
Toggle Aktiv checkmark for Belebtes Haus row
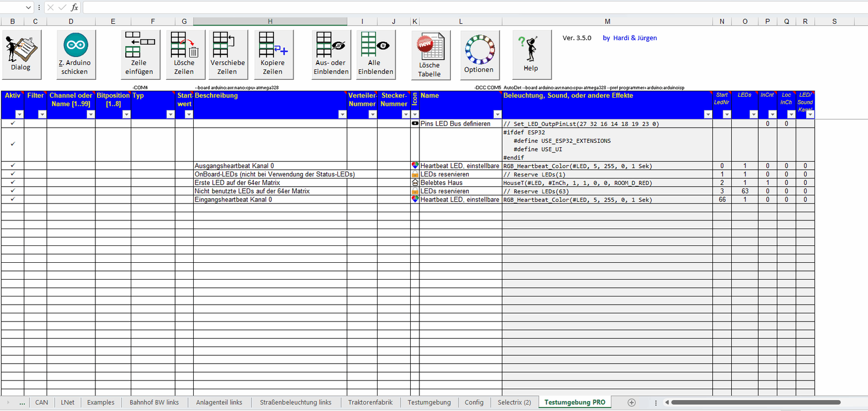(13, 182)
